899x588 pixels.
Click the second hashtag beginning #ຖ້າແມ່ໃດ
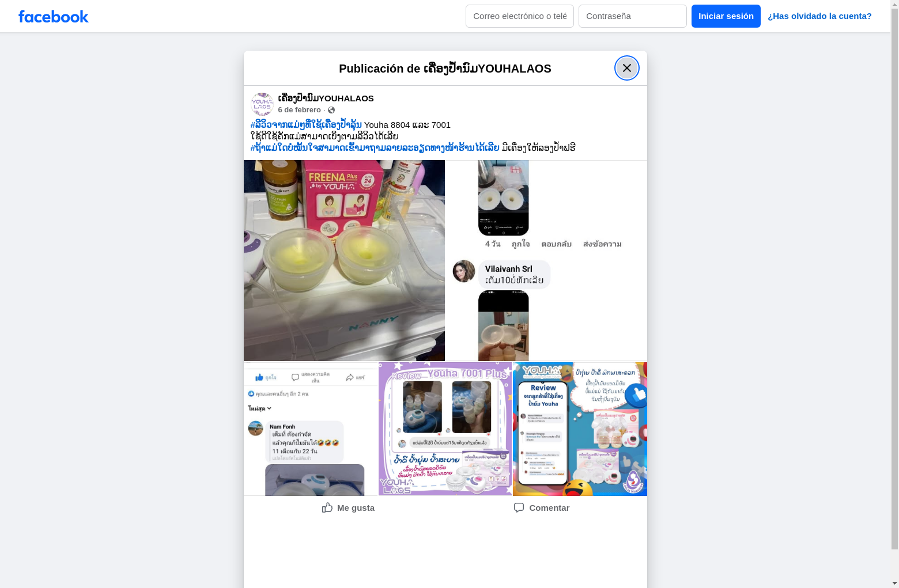click(375, 147)
